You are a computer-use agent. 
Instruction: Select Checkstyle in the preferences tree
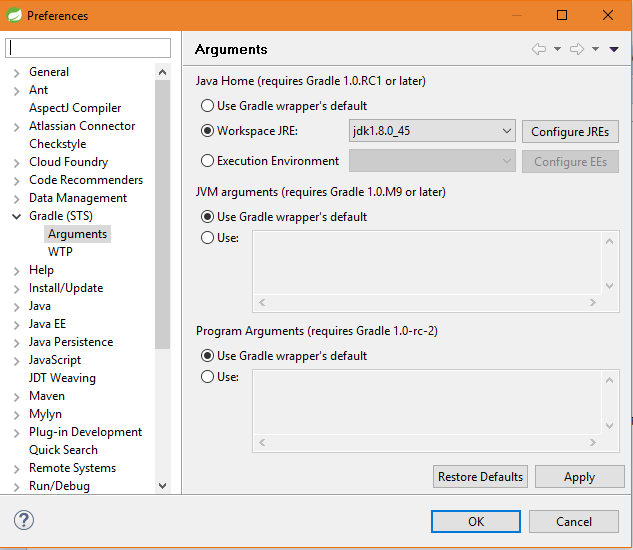coord(58,144)
